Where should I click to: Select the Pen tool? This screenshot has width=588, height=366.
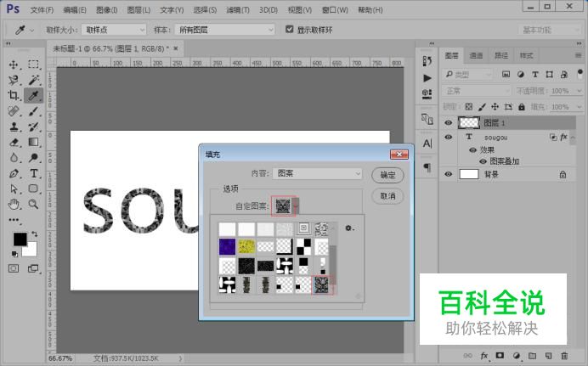[14, 173]
